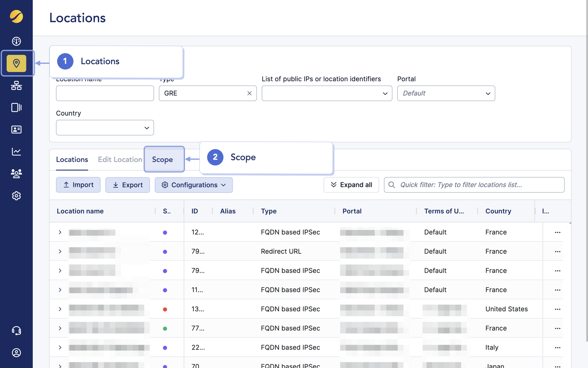Open the analytics chart sidebar icon

click(x=16, y=152)
